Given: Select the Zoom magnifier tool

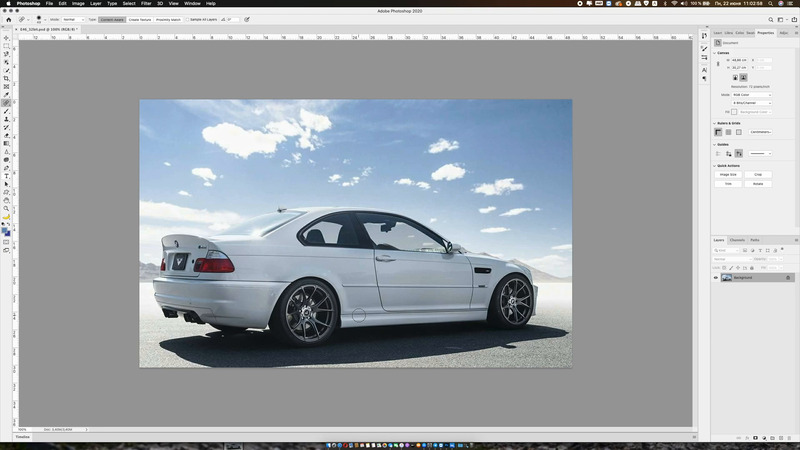Looking at the screenshot, I should pos(6,208).
